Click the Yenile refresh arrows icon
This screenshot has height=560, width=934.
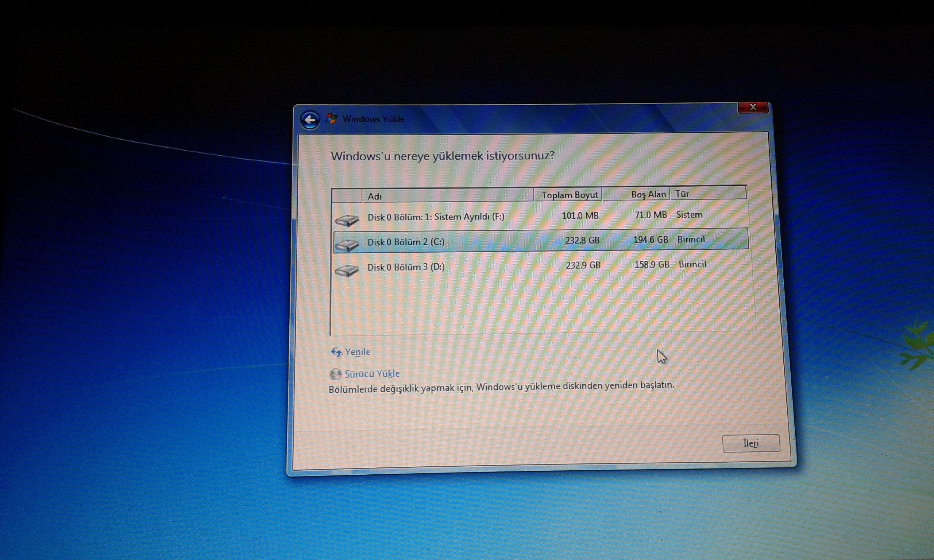point(336,352)
